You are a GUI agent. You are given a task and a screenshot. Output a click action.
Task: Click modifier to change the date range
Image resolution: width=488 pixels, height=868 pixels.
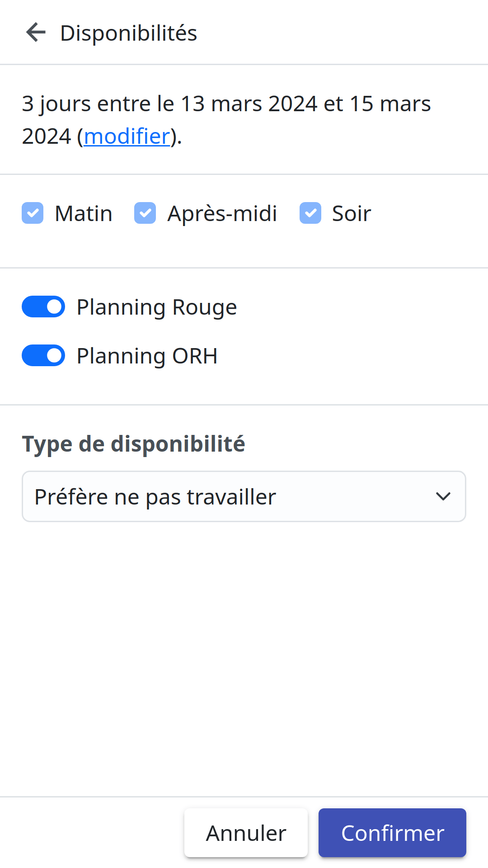[x=127, y=136]
